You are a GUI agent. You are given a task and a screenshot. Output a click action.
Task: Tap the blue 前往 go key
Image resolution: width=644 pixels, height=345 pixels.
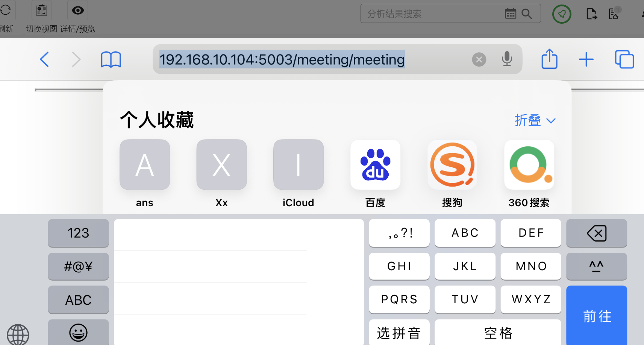(x=597, y=315)
